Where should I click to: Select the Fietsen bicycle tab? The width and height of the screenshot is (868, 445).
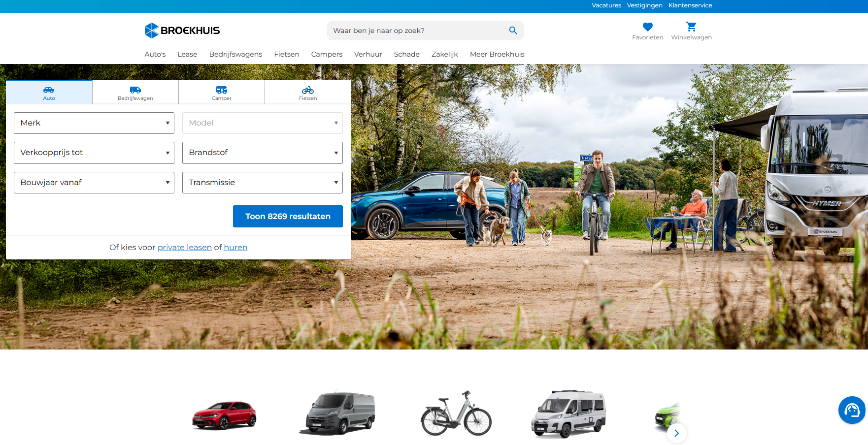coord(308,93)
